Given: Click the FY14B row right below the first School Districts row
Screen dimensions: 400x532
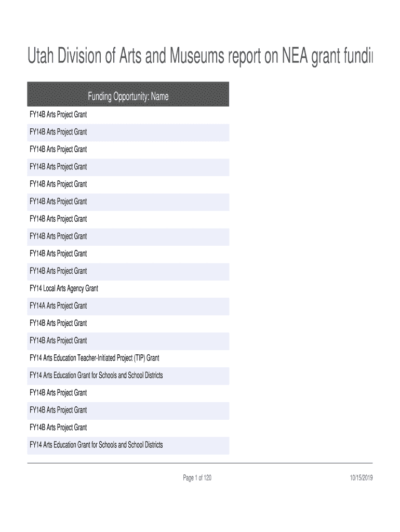Looking at the screenshot, I should click(58, 393).
